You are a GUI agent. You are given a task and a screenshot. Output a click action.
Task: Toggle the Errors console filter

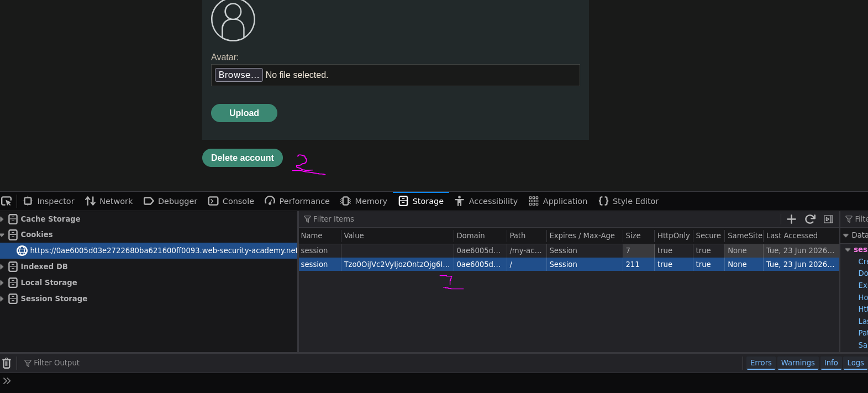pos(761,363)
